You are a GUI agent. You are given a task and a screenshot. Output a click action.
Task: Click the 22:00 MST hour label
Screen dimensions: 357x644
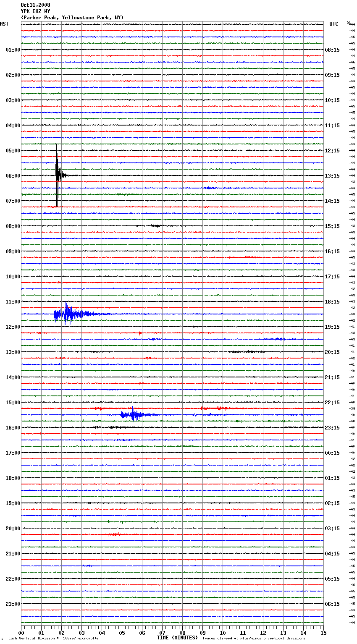[x=13, y=579]
